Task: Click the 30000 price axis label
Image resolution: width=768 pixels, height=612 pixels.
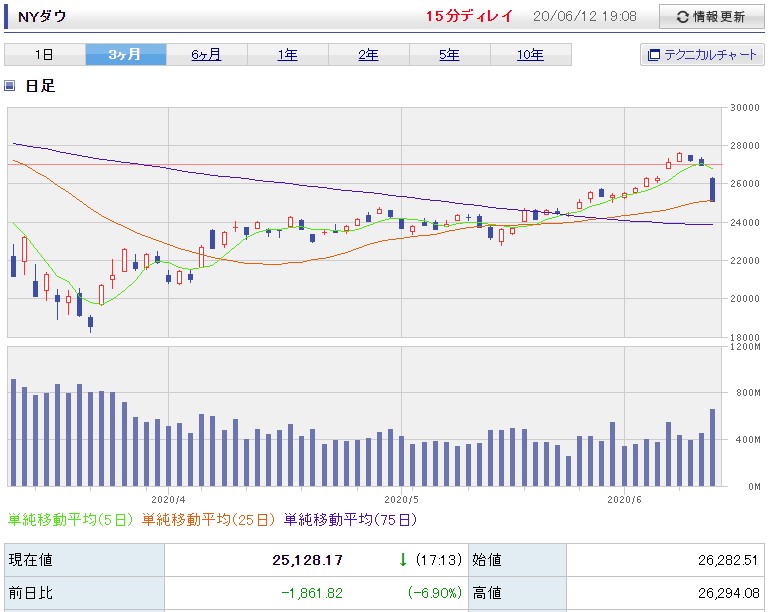Action: click(x=744, y=108)
